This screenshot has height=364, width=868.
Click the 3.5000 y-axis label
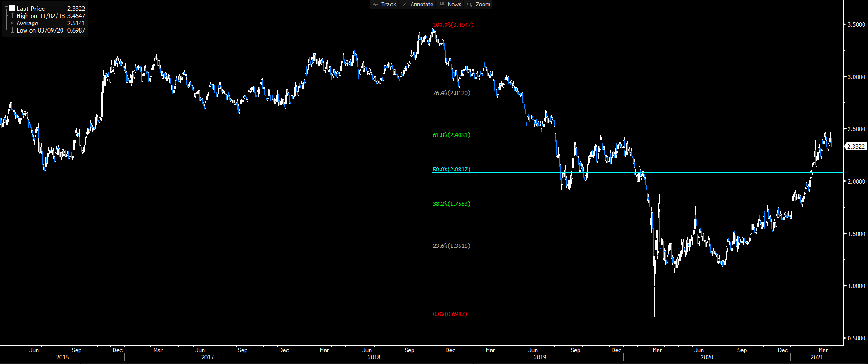pyautogui.click(x=856, y=25)
